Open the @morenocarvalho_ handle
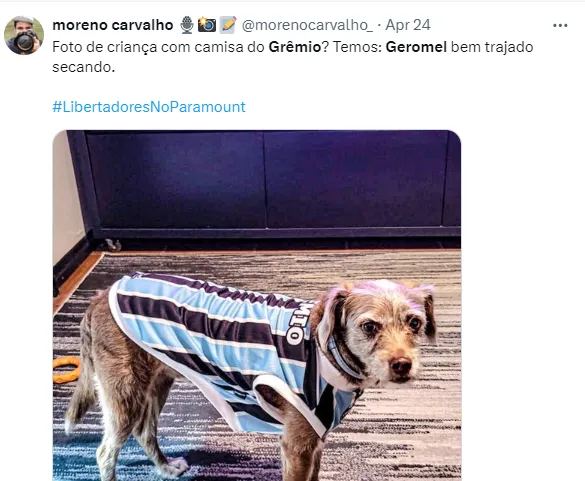The height and width of the screenshot is (481, 585). tap(307, 25)
